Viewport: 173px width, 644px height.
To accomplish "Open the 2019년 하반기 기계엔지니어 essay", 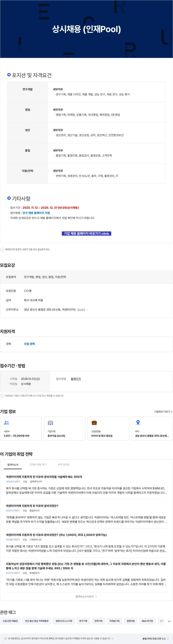I will [86, 543].
